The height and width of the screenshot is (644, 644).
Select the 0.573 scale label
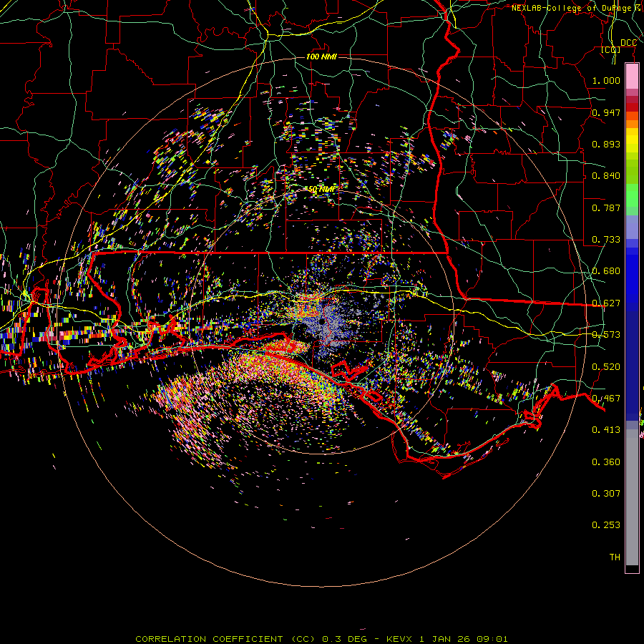[606, 335]
